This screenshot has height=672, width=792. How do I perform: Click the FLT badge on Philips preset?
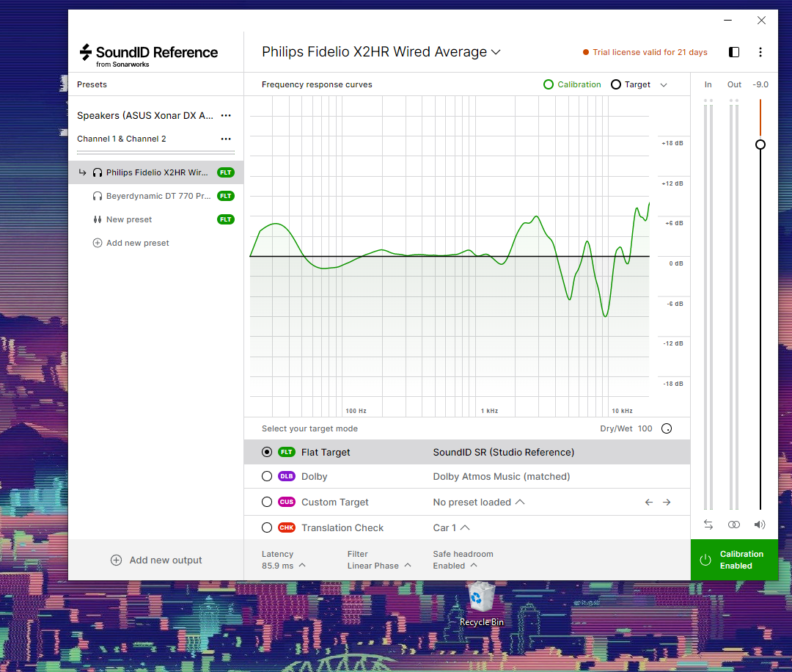226,173
